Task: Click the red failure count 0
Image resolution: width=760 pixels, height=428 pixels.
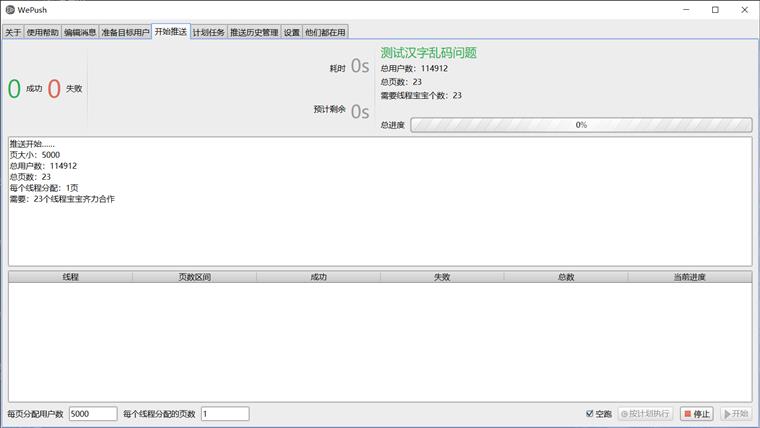Action: coord(54,89)
